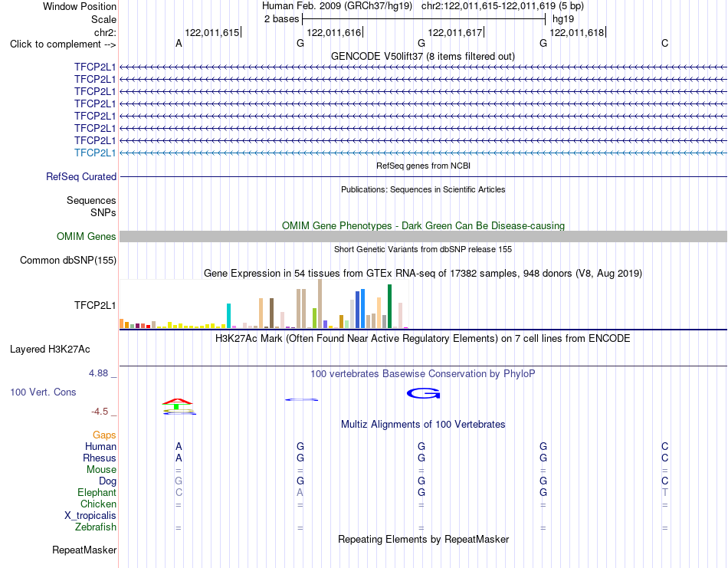Screen dimensions: 728x568
Task: Click the Human Feb. 2009 (GRCh37/hg19) title
Action: pos(337,6)
